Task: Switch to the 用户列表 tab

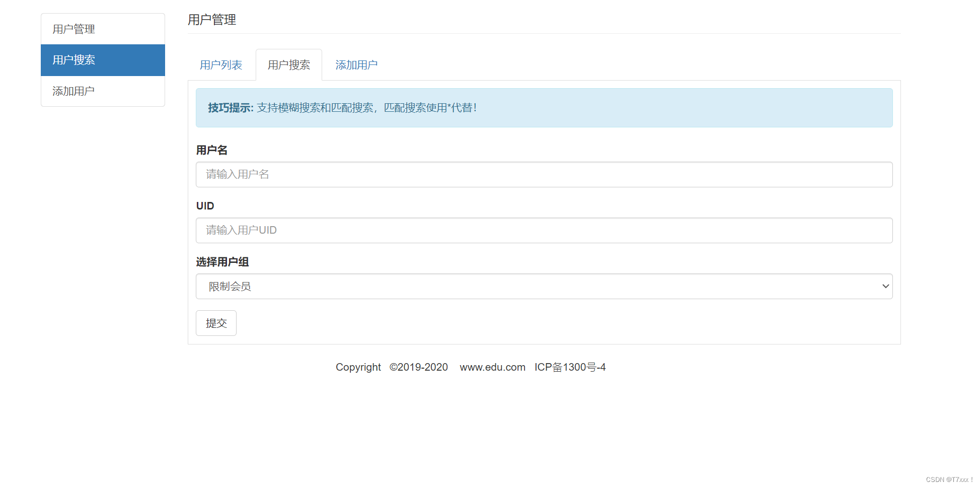Action: pos(221,65)
